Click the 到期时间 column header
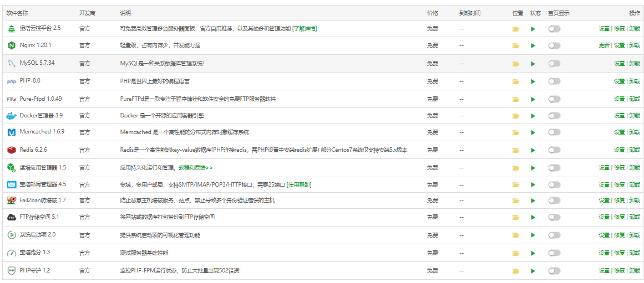This screenshot has width=644, height=283. click(470, 13)
